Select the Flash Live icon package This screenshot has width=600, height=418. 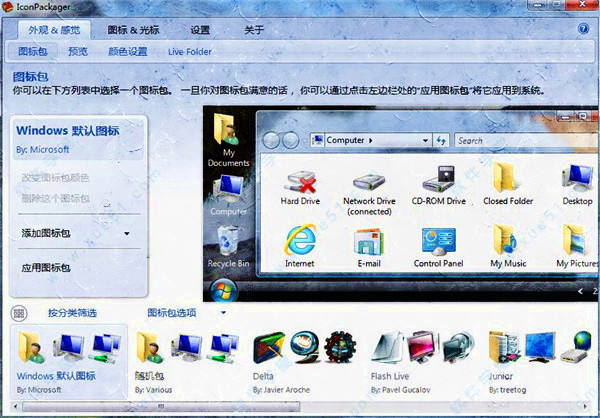423,362
